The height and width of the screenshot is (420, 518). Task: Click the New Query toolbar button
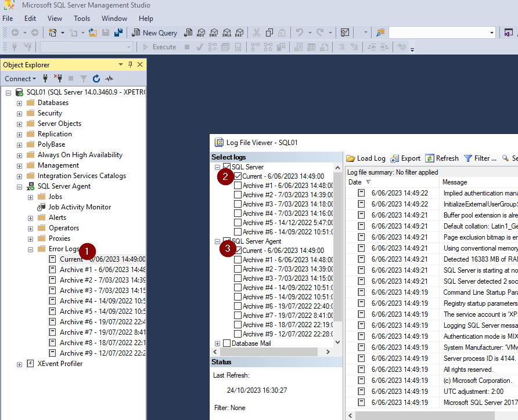coord(154,33)
